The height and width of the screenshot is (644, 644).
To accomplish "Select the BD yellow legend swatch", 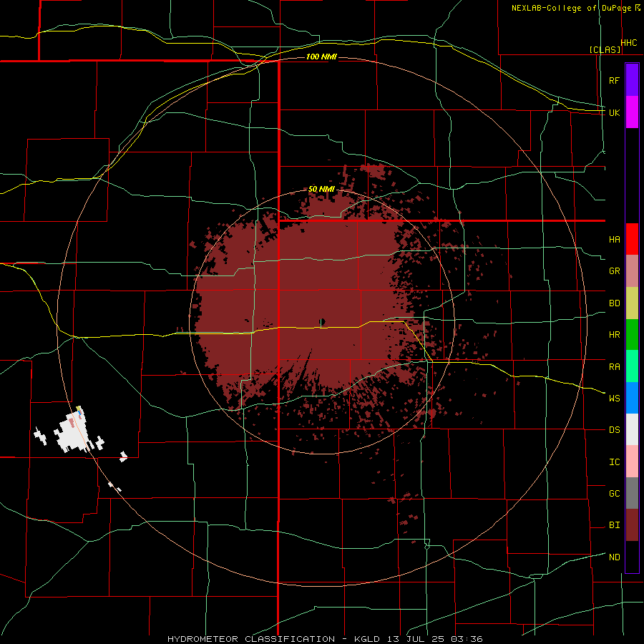I will click(632, 303).
